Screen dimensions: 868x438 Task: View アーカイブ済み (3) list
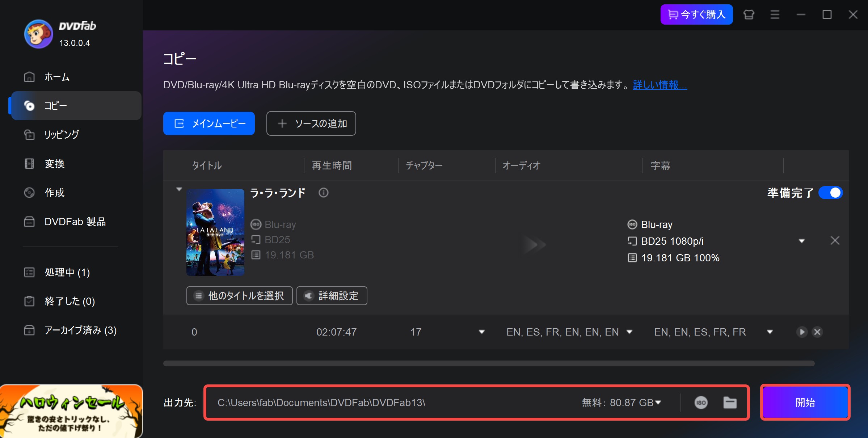[76, 330]
